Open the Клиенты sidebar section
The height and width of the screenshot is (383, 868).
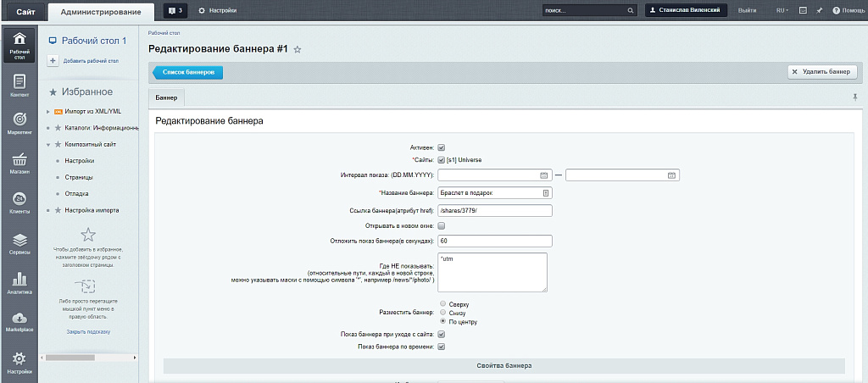pos(19,203)
